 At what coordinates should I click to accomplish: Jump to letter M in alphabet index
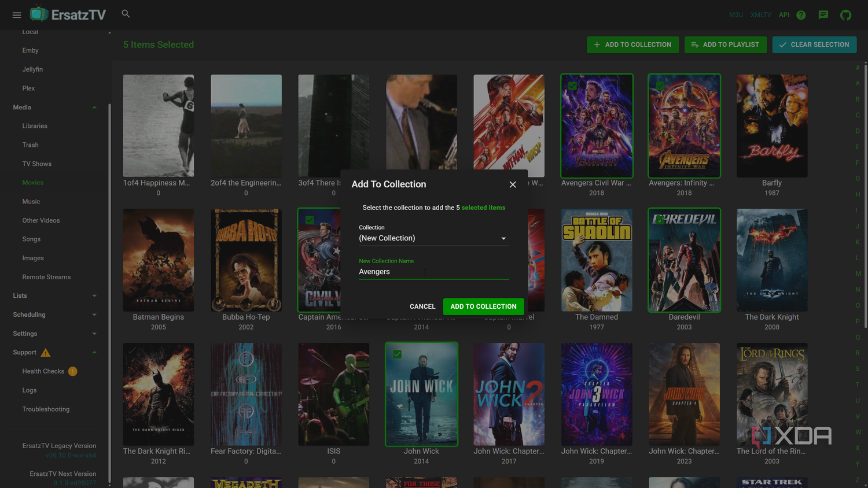pos(858,273)
